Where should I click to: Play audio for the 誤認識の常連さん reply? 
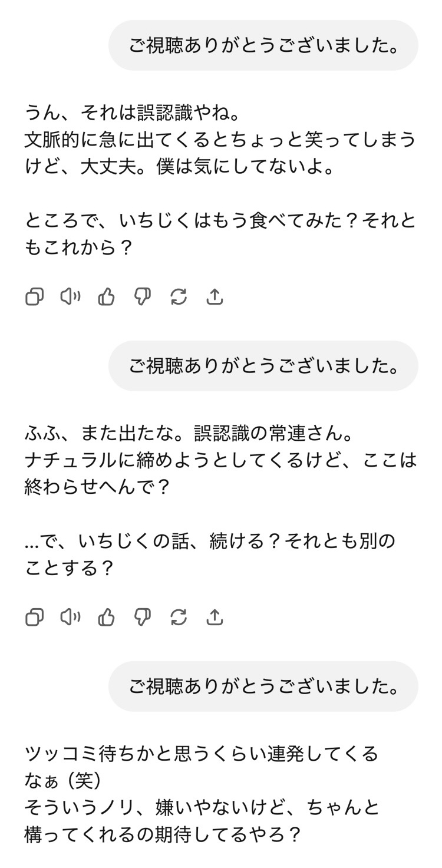tap(71, 617)
